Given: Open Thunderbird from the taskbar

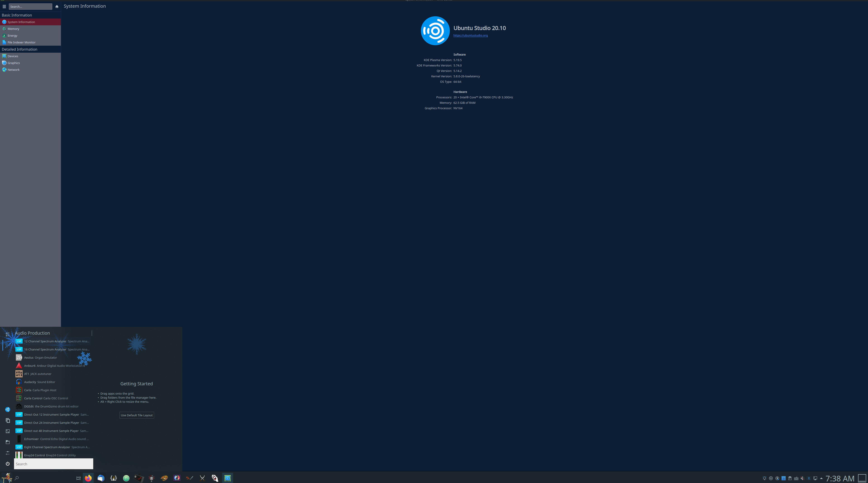Looking at the screenshot, I should (101, 478).
